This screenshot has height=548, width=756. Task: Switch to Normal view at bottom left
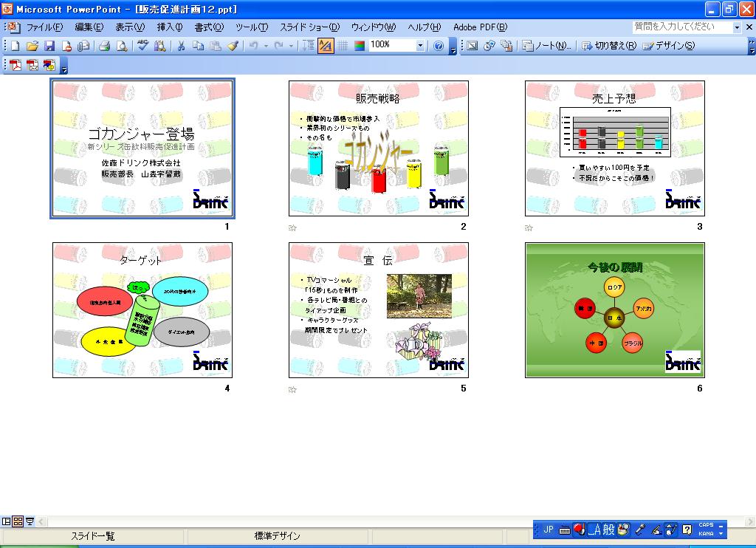[x=7, y=521]
